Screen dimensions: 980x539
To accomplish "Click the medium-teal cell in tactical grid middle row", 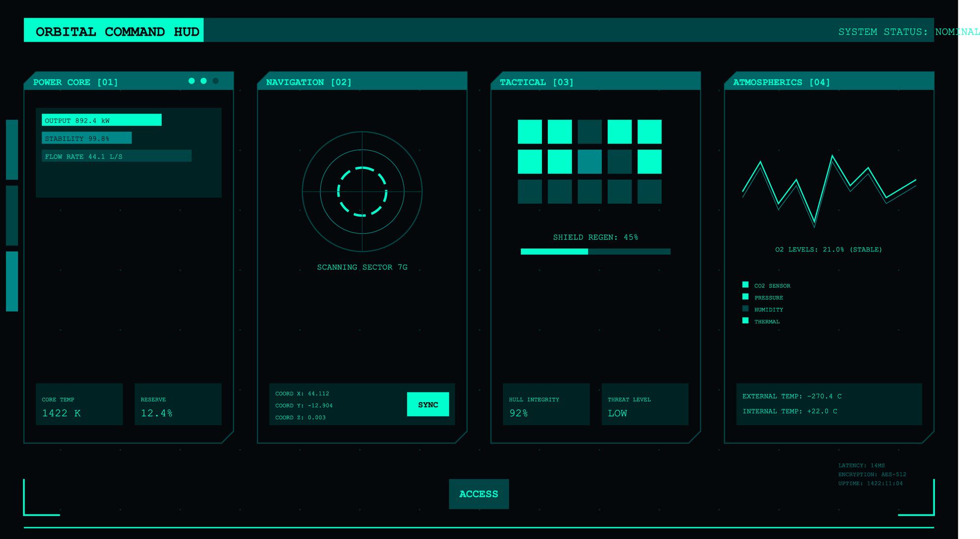I will [x=589, y=162].
